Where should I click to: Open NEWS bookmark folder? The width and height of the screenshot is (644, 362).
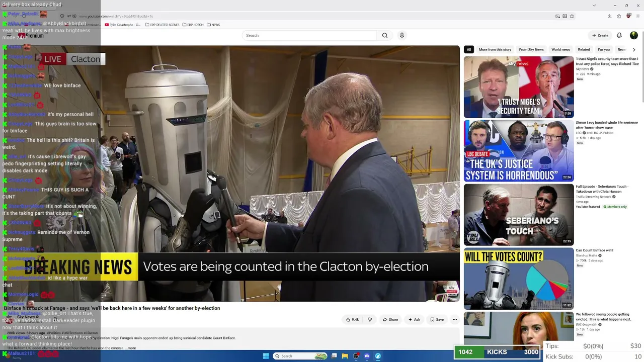[213, 25]
